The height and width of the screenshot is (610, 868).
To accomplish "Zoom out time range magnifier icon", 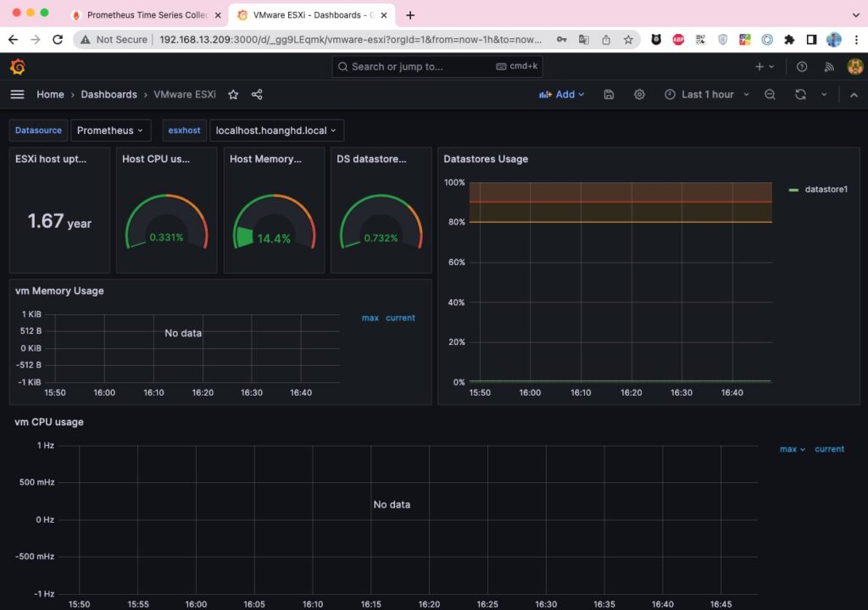I will click(x=770, y=95).
